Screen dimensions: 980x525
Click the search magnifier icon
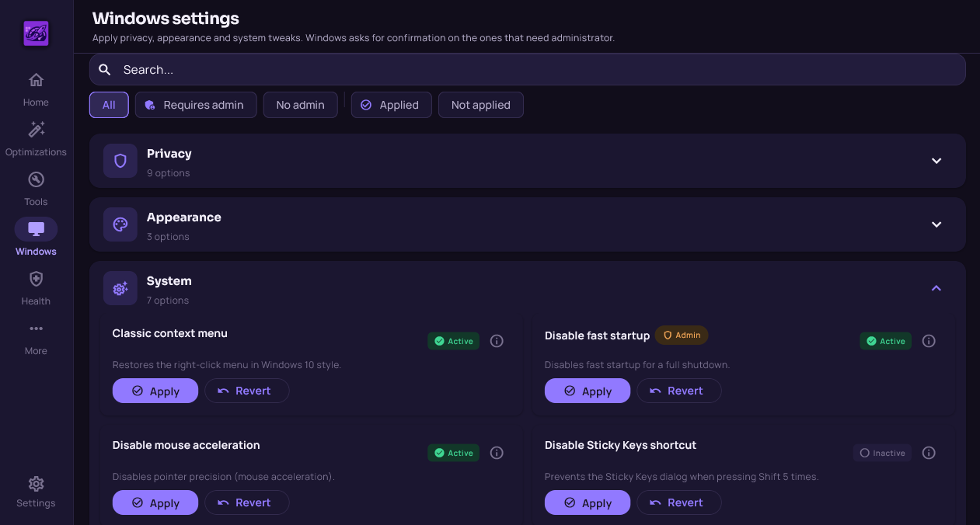tap(105, 70)
